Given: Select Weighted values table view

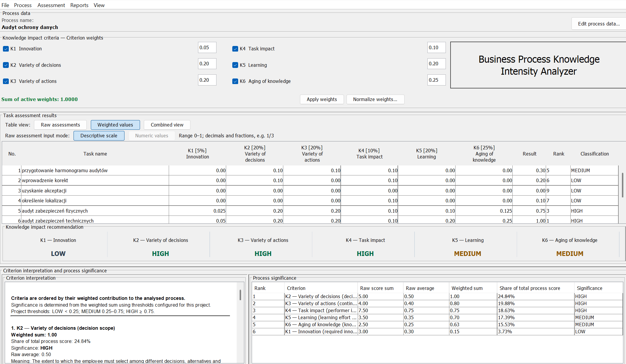Looking at the screenshot, I should click(x=115, y=125).
